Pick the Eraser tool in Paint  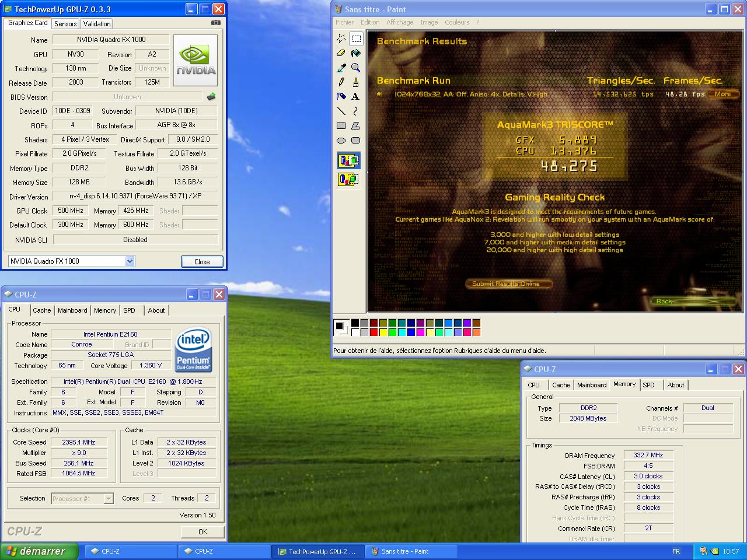pos(341,53)
